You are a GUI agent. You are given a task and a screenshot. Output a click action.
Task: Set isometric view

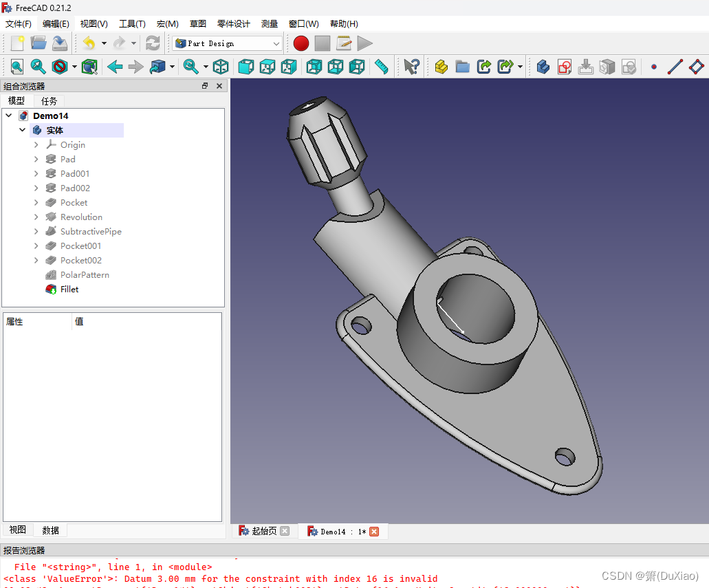click(221, 67)
